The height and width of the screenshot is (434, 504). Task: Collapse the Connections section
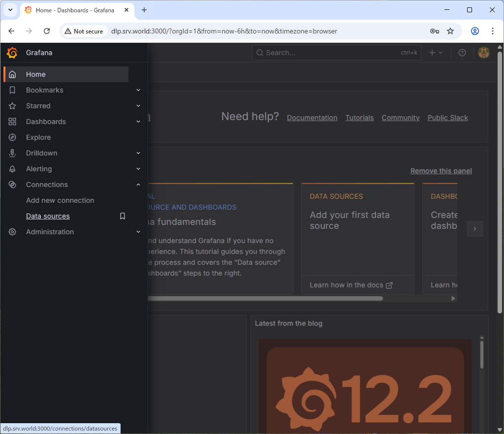pyautogui.click(x=138, y=185)
